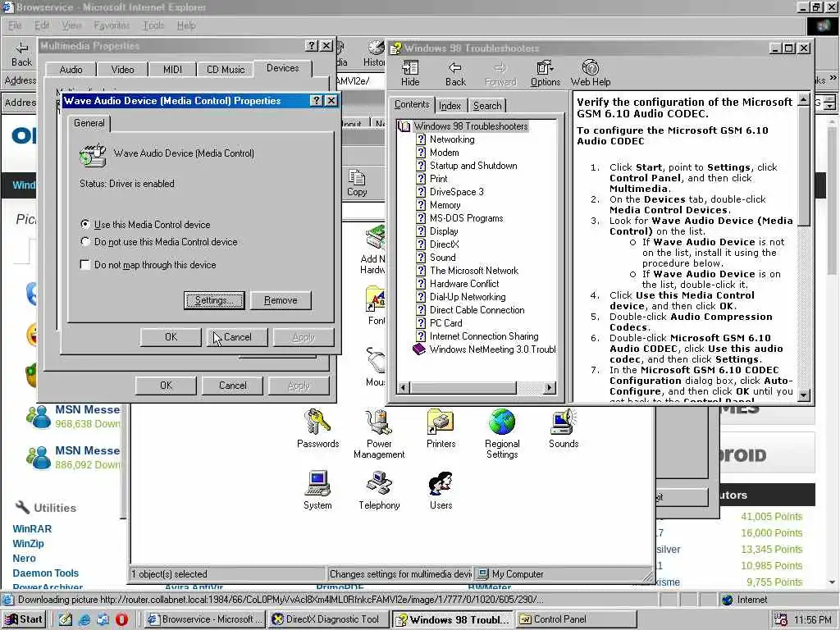The width and height of the screenshot is (840, 630).
Task: Click down arrow of help text scrollbar
Action: [804, 395]
